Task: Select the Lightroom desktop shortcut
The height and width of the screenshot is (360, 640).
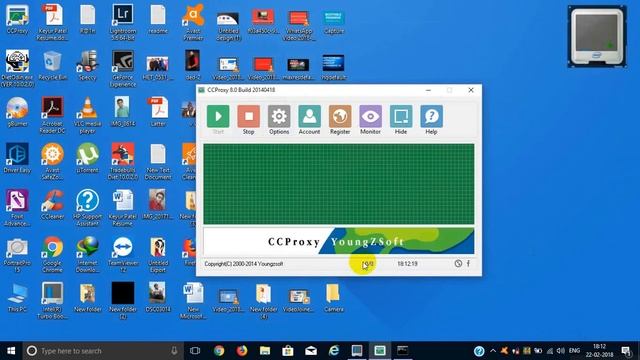Action: 122,22
